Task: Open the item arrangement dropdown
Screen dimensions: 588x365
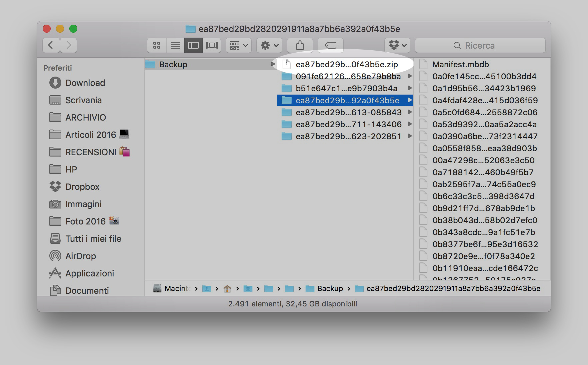Action: tap(238, 45)
